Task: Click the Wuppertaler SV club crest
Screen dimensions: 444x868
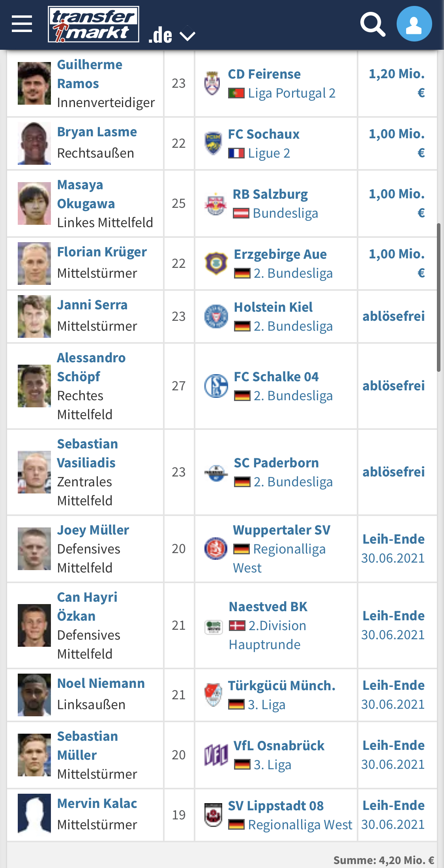Action: click(216, 549)
